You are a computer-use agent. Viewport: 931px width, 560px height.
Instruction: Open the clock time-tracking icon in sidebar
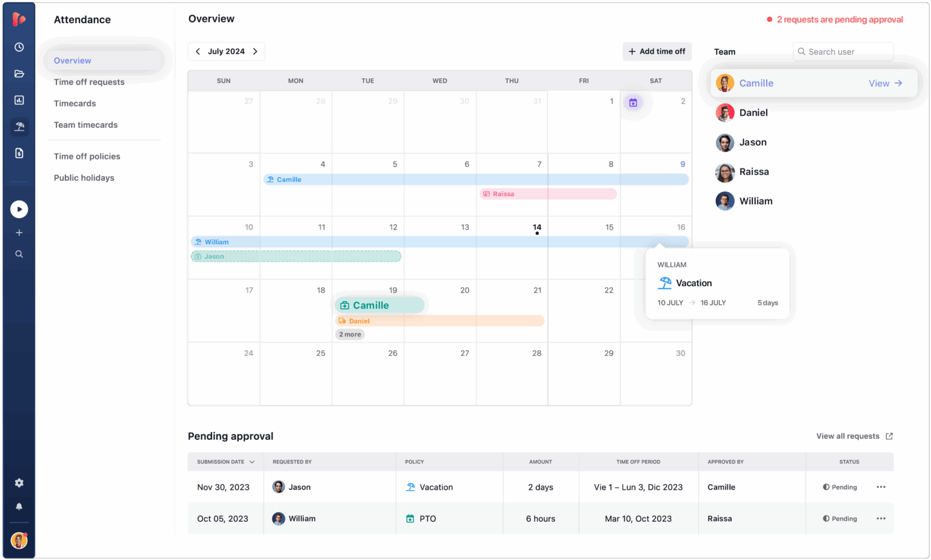pos(19,47)
